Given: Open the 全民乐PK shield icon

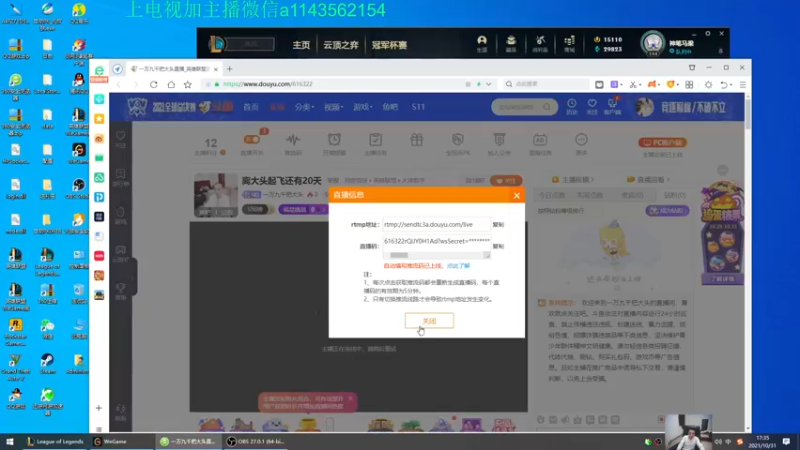Looking at the screenshot, I should click(458, 140).
